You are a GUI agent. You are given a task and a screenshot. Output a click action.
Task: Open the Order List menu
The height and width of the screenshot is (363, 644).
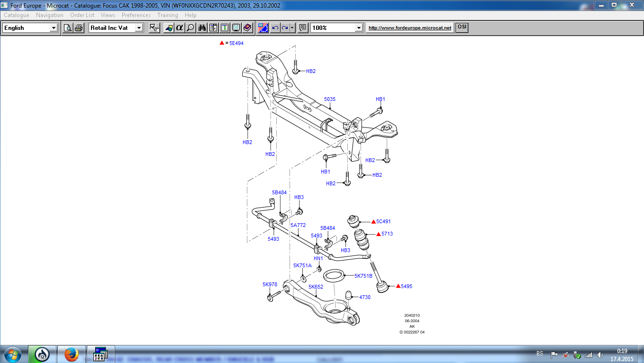82,15
